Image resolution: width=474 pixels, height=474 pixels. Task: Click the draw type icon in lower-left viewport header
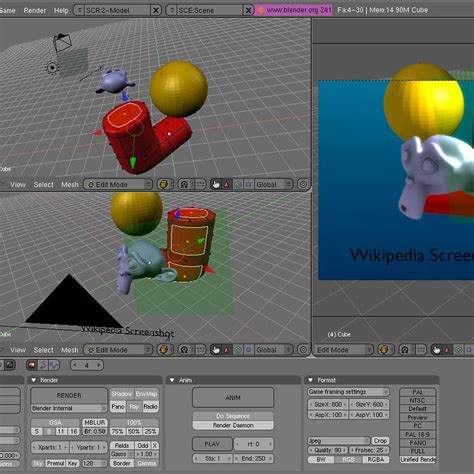(164, 350)
